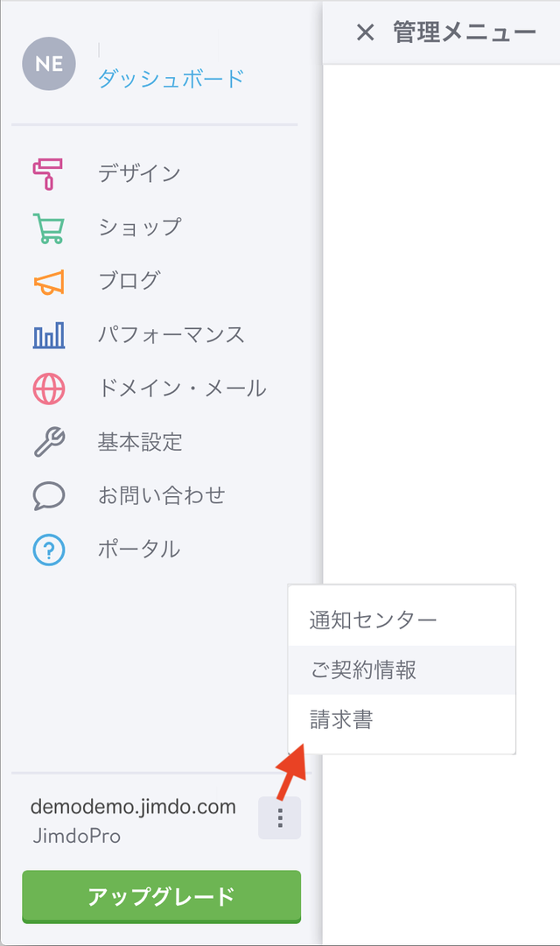Viewport: 560px width, 946px height.
Task: Click the 基本設定 wrench icon
Action: point(50,442)
